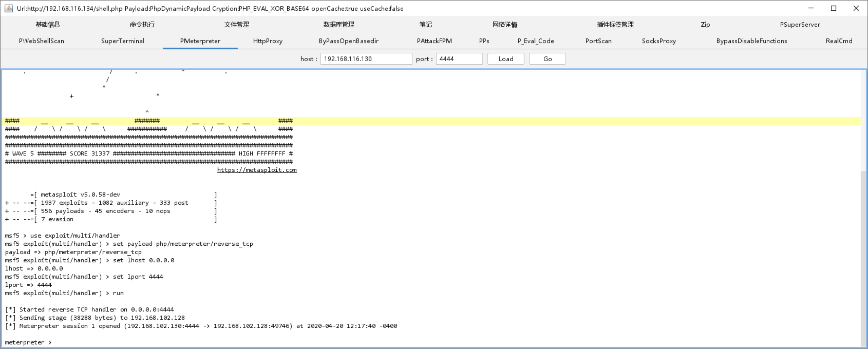Viewport: 868px width, 349px height.
Task: Select the PMeterpreter tab
Action: (200, 41)
